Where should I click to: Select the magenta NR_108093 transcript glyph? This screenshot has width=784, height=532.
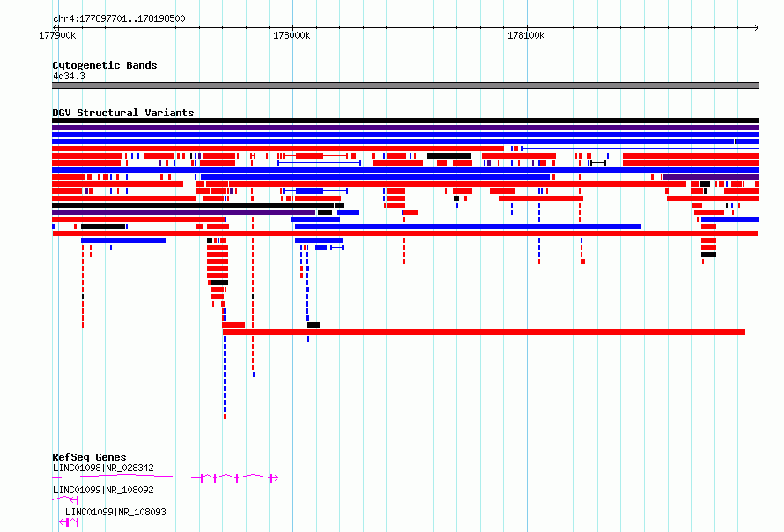coord(69,522)
